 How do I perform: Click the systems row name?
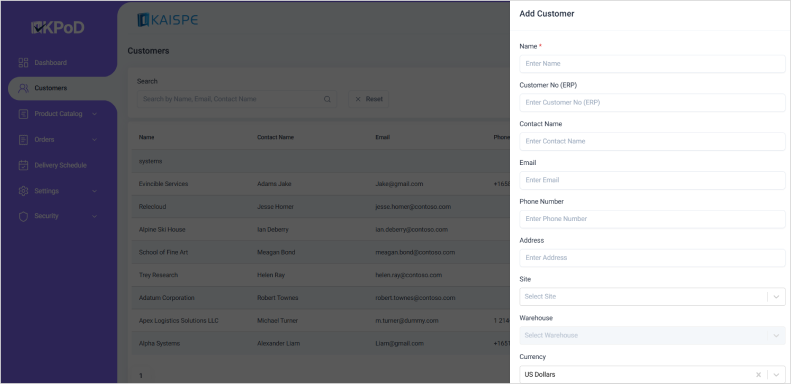(150, 161)
